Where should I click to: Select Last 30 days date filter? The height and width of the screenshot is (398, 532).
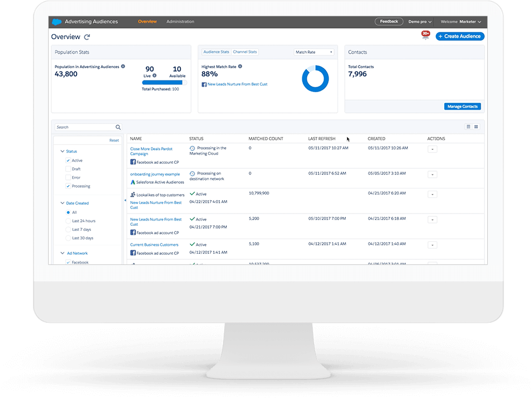tap(68, 238)
